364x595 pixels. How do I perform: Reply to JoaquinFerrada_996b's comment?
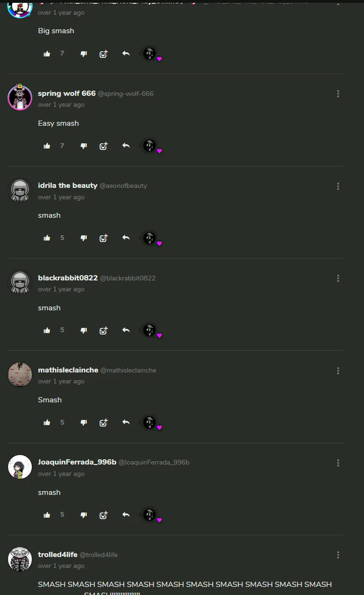point(126,514)
